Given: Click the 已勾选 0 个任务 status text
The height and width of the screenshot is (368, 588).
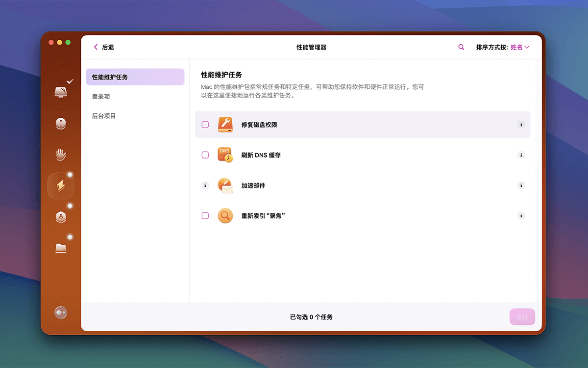Looking at the screenshot, I should (311, 317).
